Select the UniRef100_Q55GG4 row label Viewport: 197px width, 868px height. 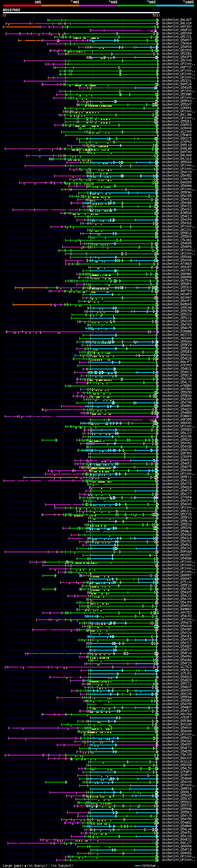177,162
